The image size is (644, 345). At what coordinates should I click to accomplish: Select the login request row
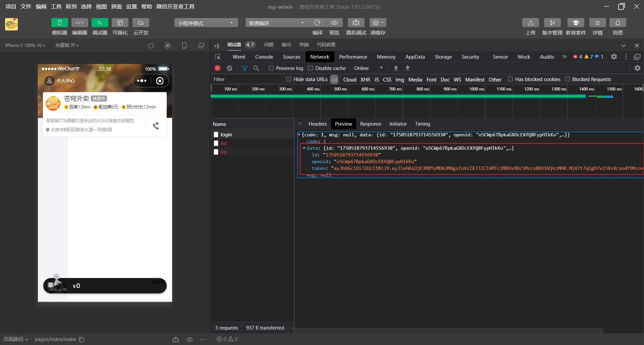[x=252, y=134]
